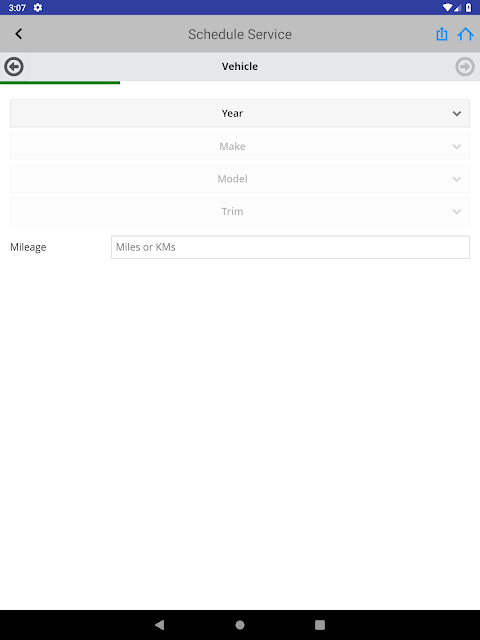Click the Mileage label
The image size is (480, 640).
coord(28,247)
